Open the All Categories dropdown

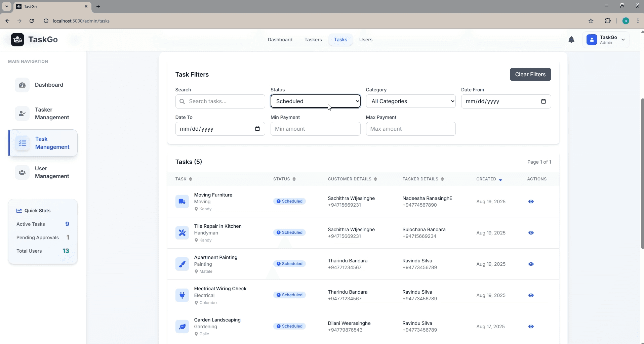coord(410,101)
